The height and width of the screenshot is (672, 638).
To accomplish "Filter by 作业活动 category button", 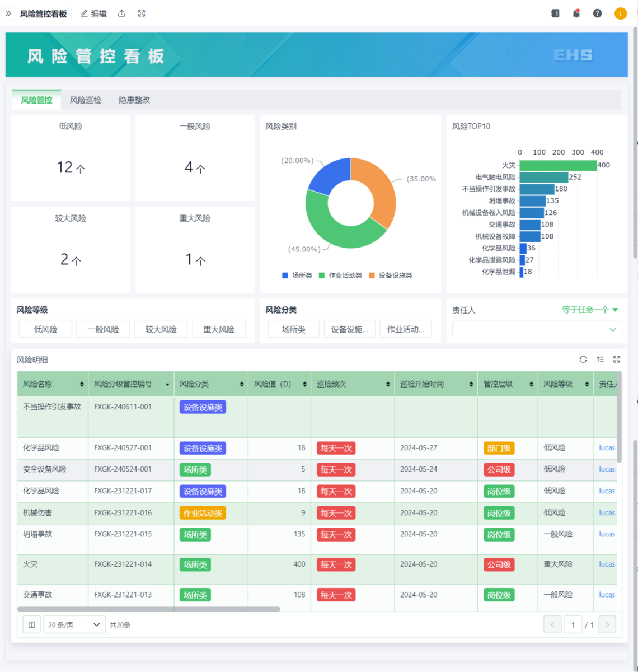I will [406, 329].
